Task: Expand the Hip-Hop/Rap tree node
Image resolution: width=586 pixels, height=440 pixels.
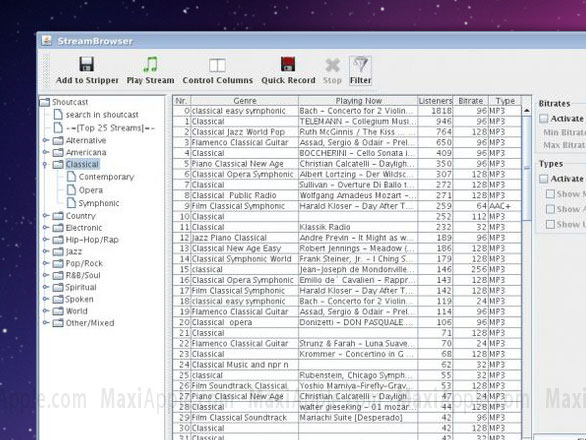Action: tap(45, 240)
